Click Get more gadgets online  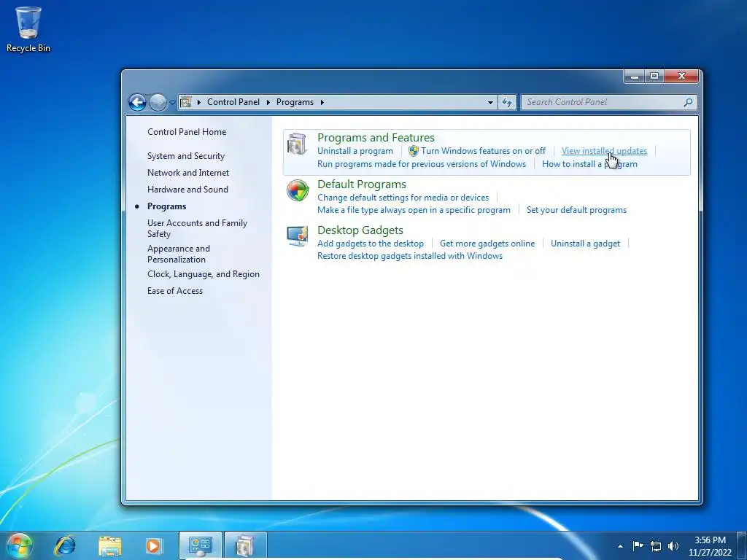coord(487,244)
